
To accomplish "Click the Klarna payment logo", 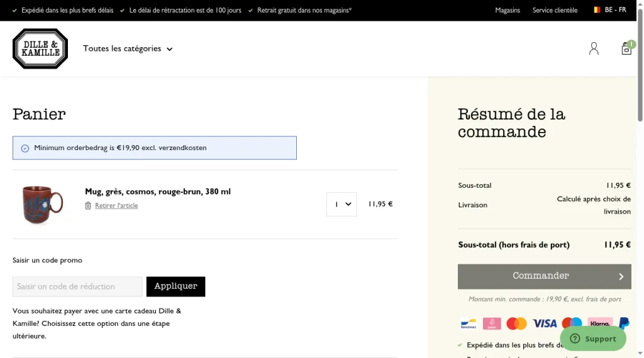I will tap(599, 322).
